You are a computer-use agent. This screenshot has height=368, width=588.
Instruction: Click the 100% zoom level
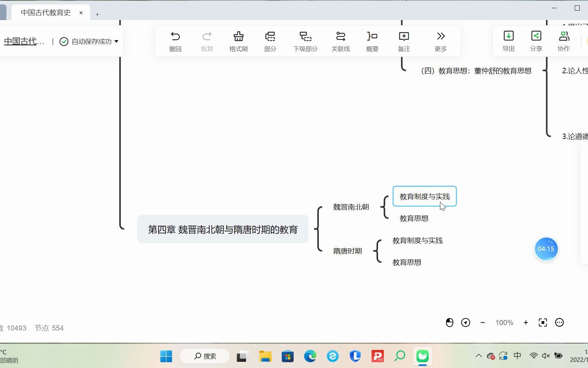(x=504, y=323)
